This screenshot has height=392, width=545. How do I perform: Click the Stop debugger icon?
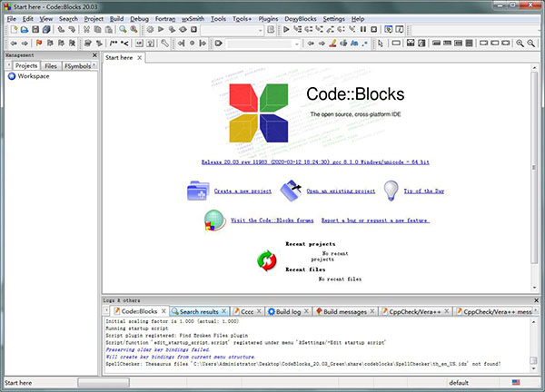pyautogui.click(x=374, y=30)
